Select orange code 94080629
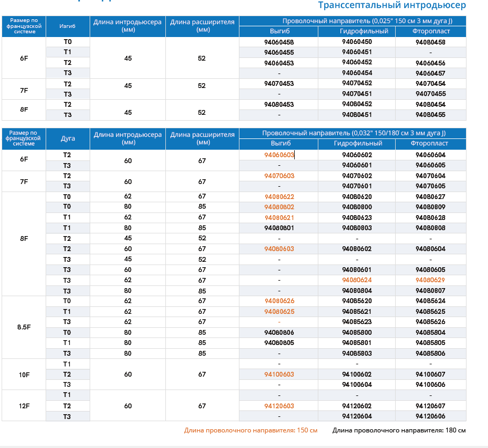 (x=430, y=280)
